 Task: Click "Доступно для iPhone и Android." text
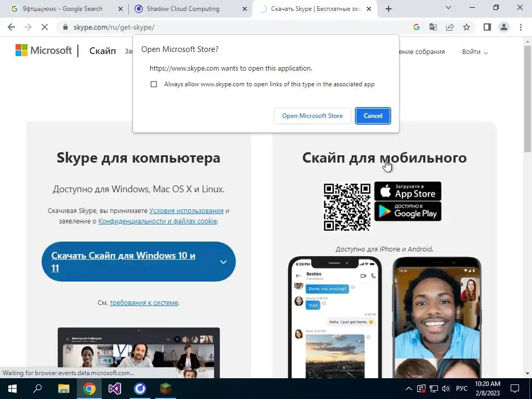point(384,249)
